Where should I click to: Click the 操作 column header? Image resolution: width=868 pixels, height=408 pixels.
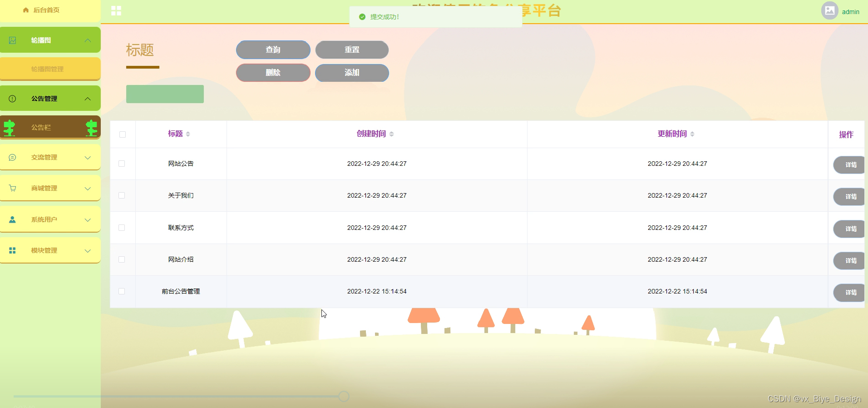pyautogui.click(x=846, y=134)
